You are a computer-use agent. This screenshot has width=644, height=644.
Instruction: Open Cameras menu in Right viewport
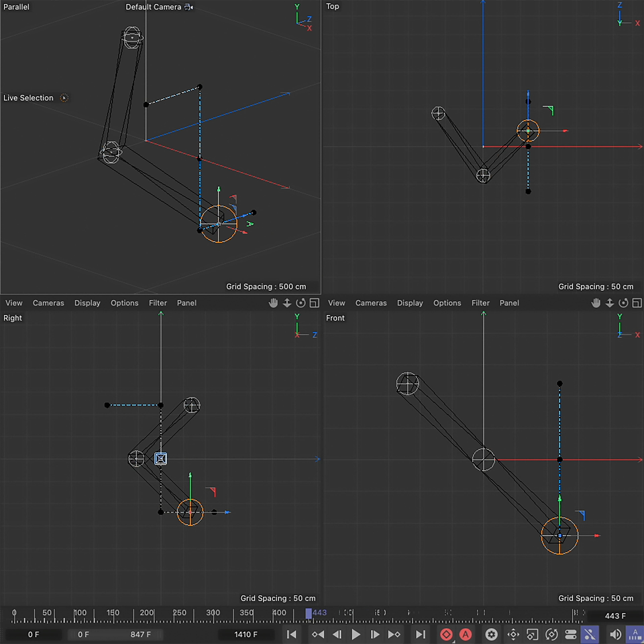48,303
